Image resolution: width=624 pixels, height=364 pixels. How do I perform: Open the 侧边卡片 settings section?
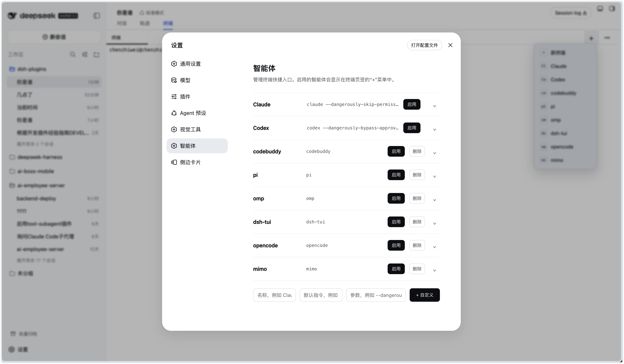tap(197, 162)
